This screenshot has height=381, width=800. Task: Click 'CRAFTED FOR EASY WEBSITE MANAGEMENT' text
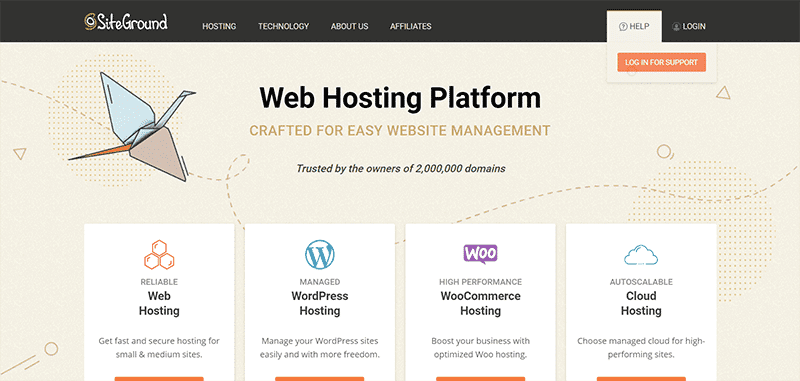pos(400,131)
